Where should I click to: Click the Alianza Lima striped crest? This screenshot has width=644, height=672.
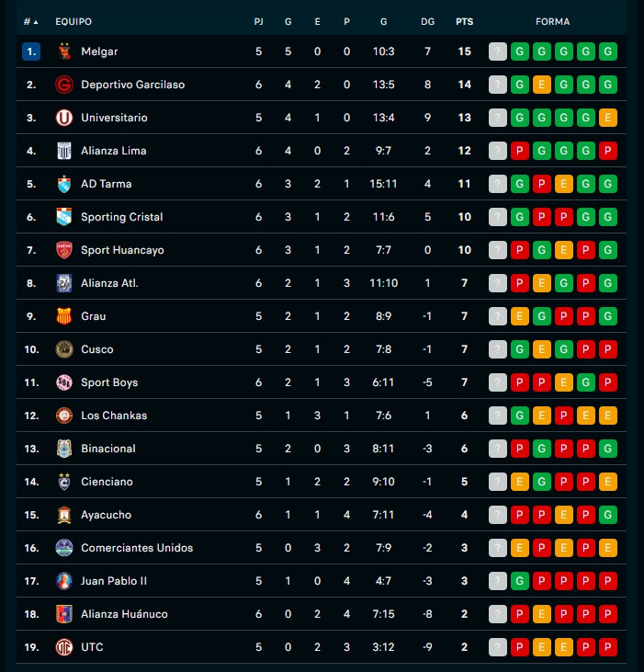point(64,151)
